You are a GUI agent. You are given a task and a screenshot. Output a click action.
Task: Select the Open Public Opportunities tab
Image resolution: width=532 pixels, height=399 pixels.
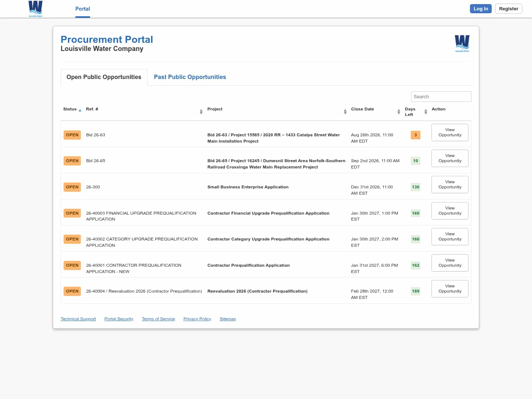pos(104,77)
